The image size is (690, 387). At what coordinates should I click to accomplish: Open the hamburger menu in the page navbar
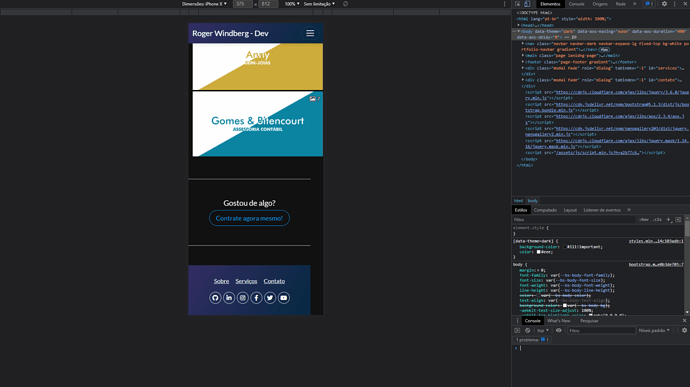310,33
